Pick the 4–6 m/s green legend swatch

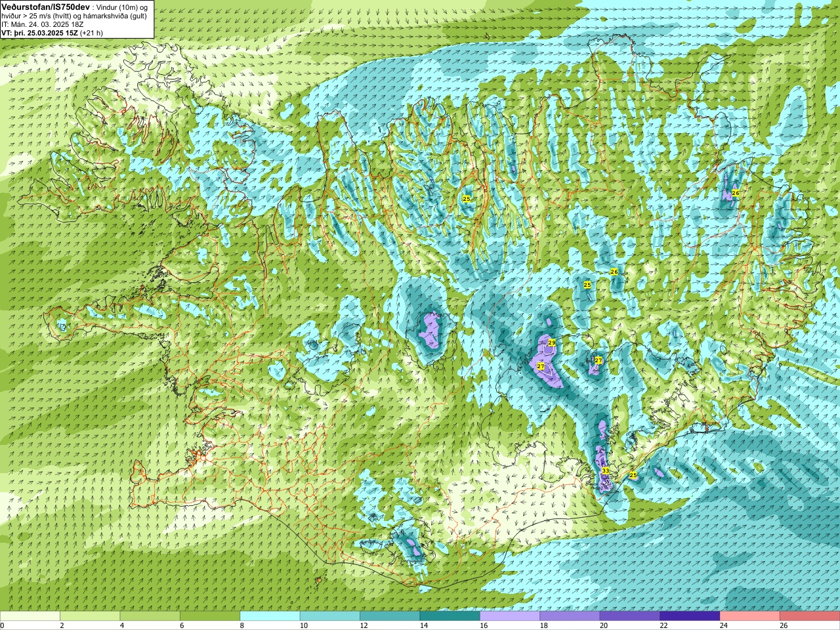pos(150,616)
